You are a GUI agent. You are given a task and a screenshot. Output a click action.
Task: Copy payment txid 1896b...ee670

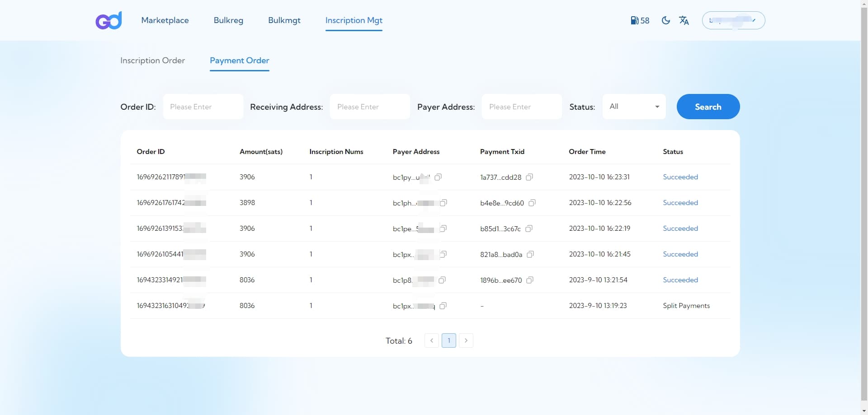530,280
